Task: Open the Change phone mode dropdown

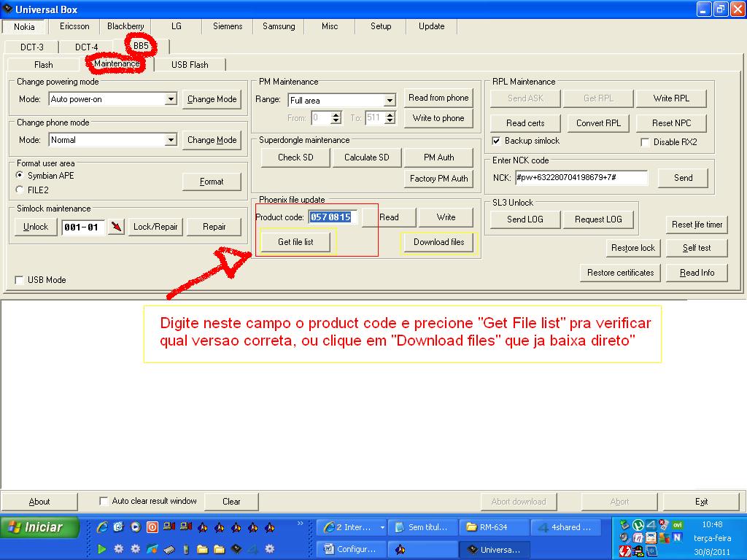Action: [171, 140]
